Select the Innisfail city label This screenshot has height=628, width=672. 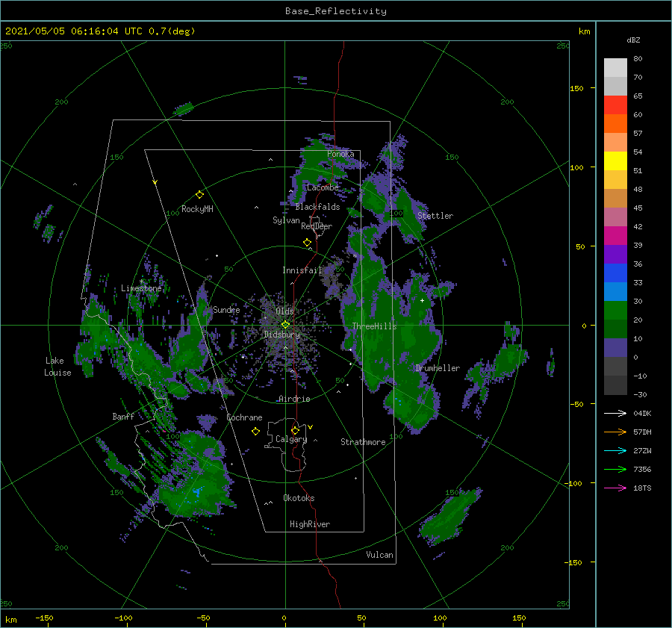coord(302,270)
